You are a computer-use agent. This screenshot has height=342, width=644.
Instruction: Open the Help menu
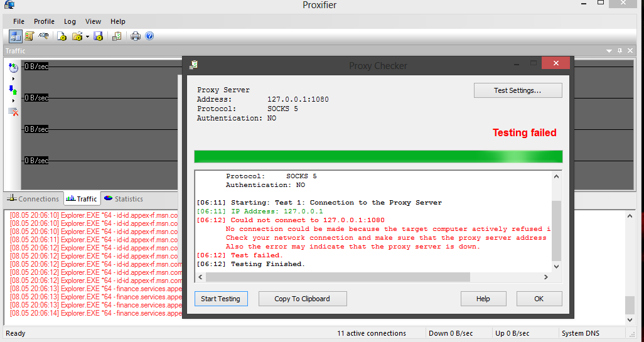pyautogui.click(x=118, y=21)
